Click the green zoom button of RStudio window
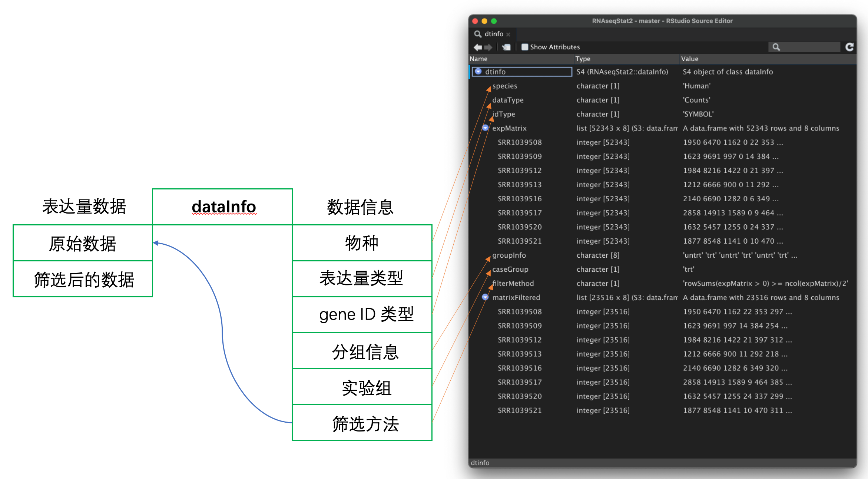 pyautogui.click(x=494, y=21)
